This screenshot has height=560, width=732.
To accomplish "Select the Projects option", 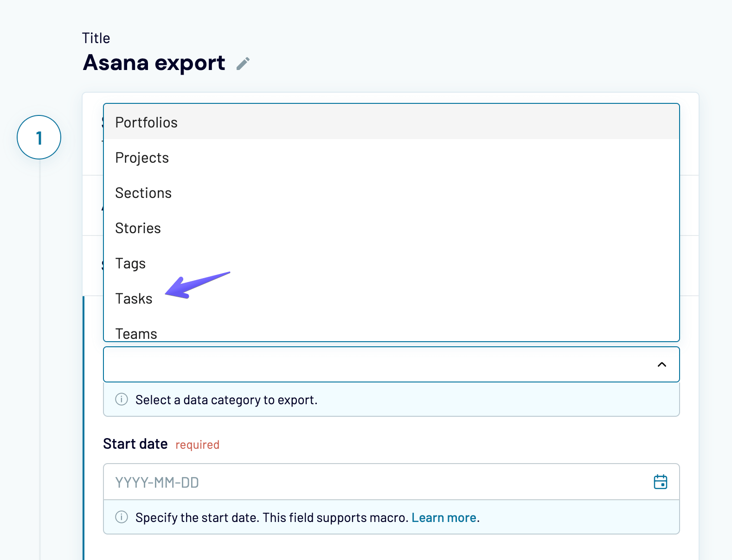I will [x=142, y=158].
